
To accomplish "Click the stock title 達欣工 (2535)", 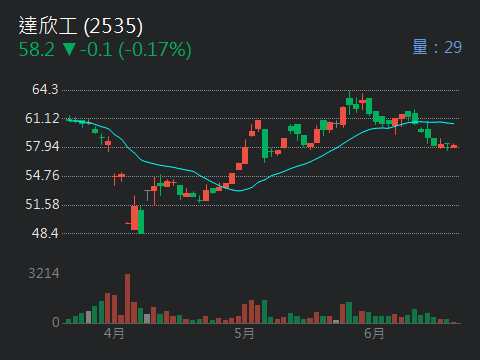I will coord(80,26).
